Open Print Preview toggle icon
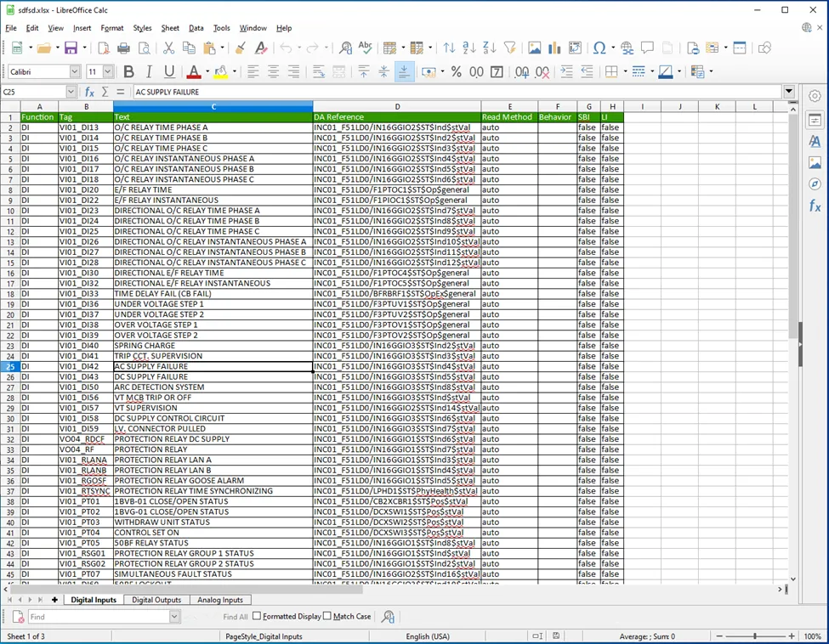 [x=144, y=48]
